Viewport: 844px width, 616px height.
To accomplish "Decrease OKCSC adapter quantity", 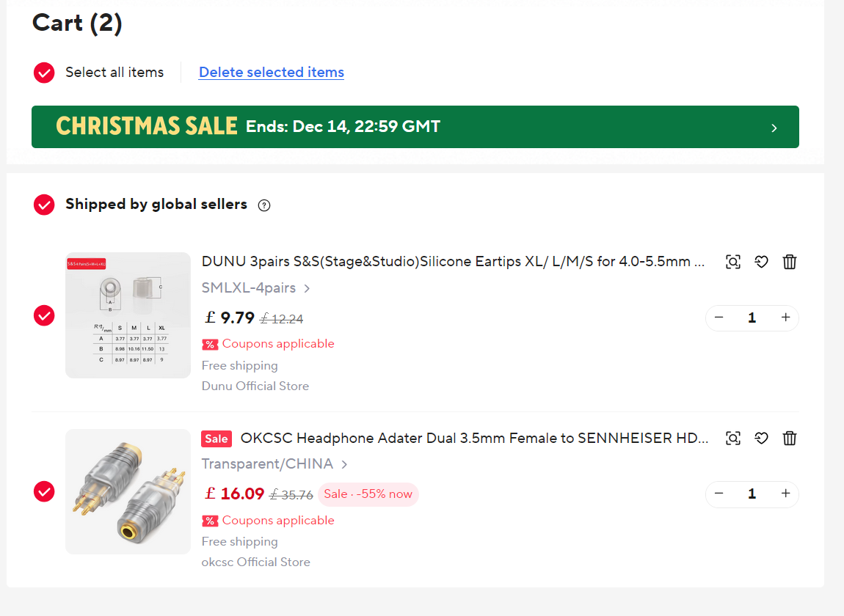I will point(719,494).
